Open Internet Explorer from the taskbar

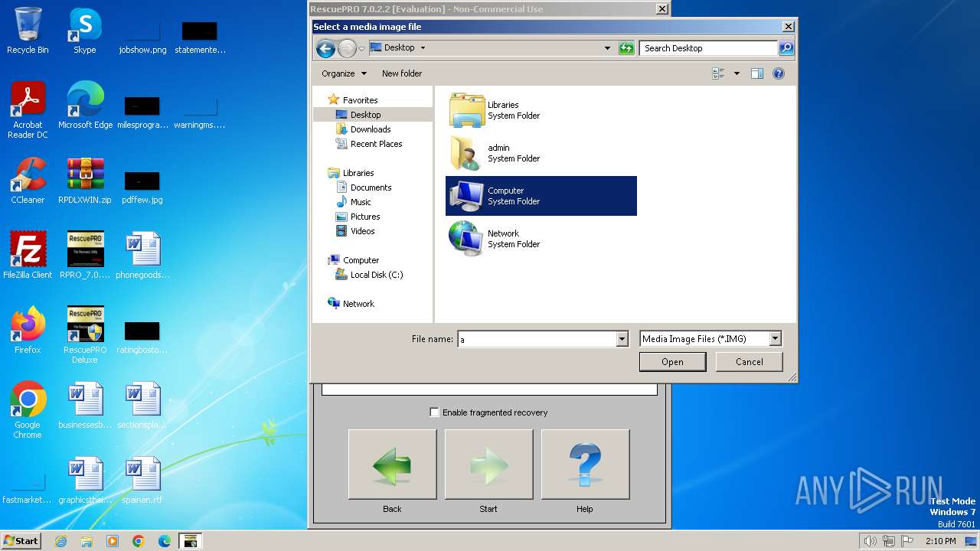click(60, 541)
